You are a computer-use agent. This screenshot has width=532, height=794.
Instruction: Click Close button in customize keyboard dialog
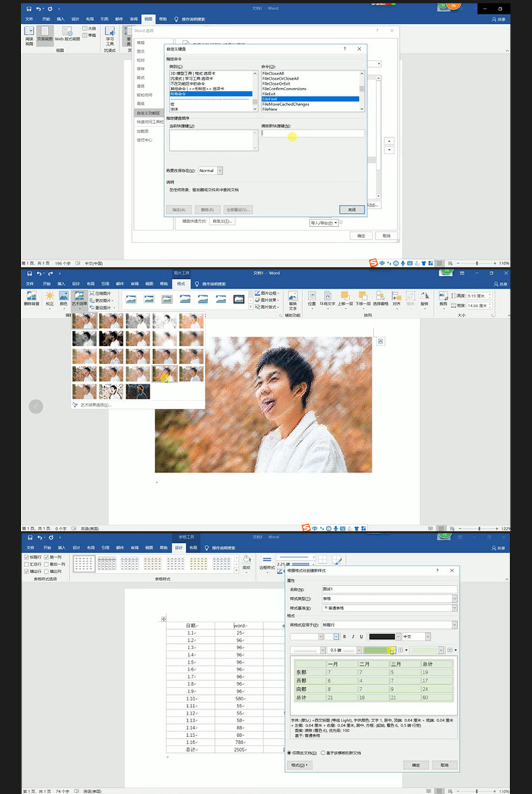tap(352, 209)
